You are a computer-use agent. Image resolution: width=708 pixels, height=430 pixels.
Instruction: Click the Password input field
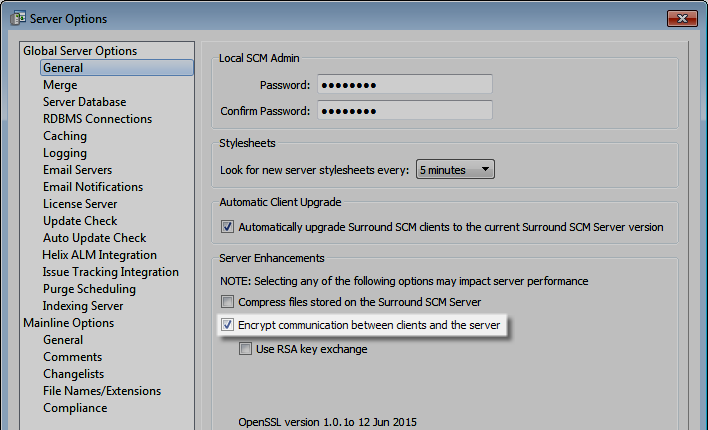pos(405,84)
